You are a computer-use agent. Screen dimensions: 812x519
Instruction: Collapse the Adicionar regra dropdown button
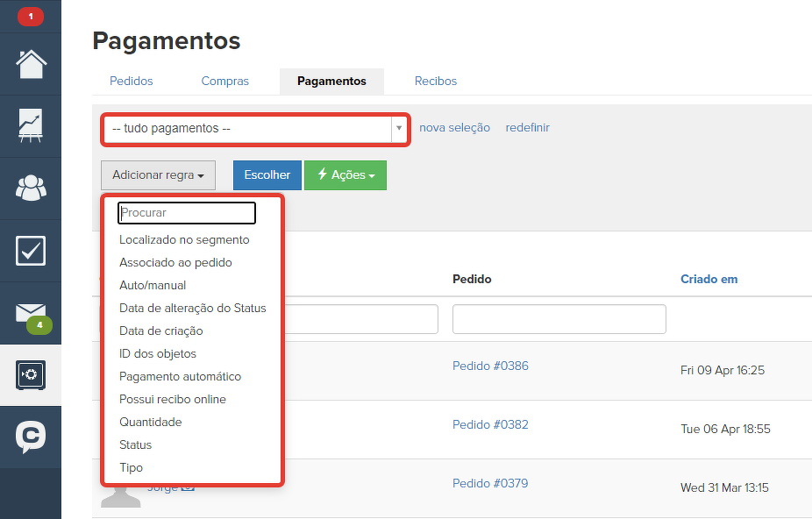click(158, 175)
